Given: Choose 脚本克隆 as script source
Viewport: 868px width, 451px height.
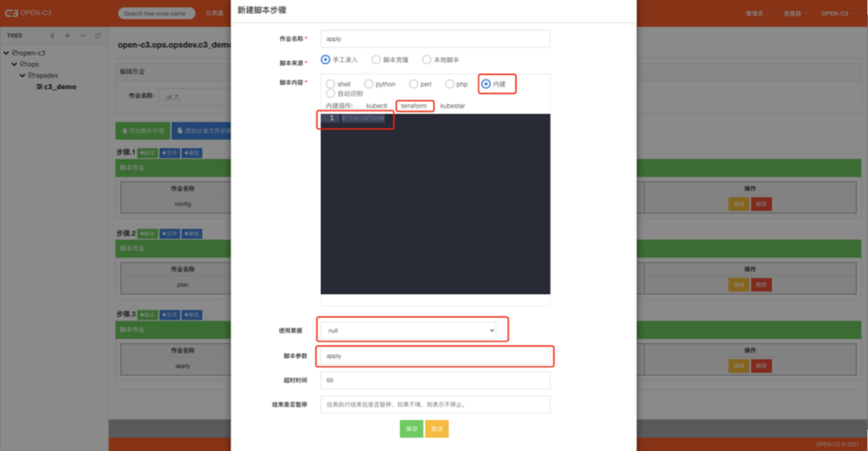Looking at the screenshot, I should (376, 60).
